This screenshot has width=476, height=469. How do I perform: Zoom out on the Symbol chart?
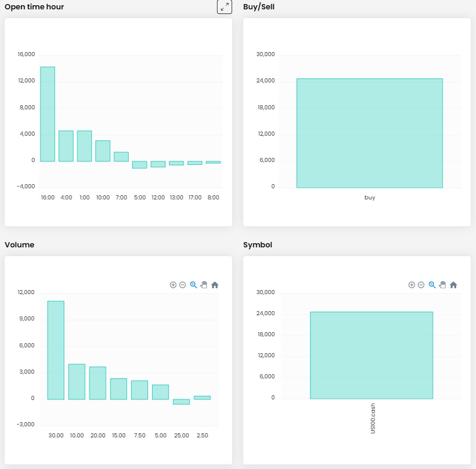(x=421, y=285)
